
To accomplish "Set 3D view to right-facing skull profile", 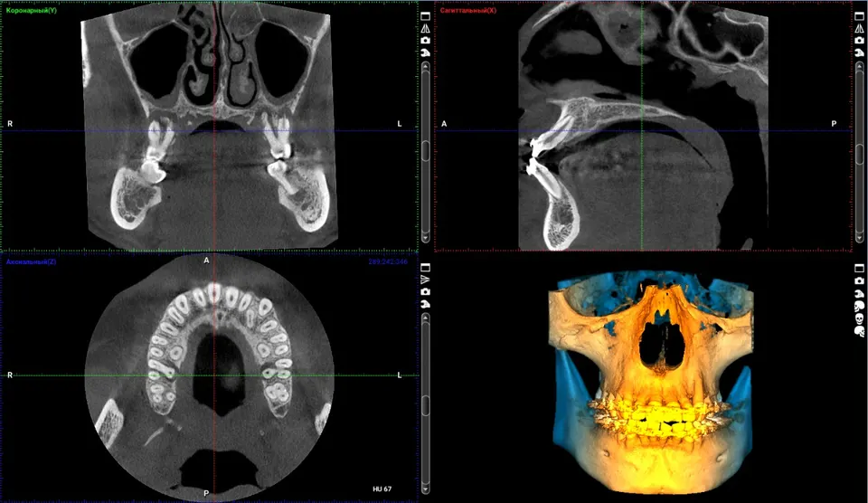I will (859, 332).
